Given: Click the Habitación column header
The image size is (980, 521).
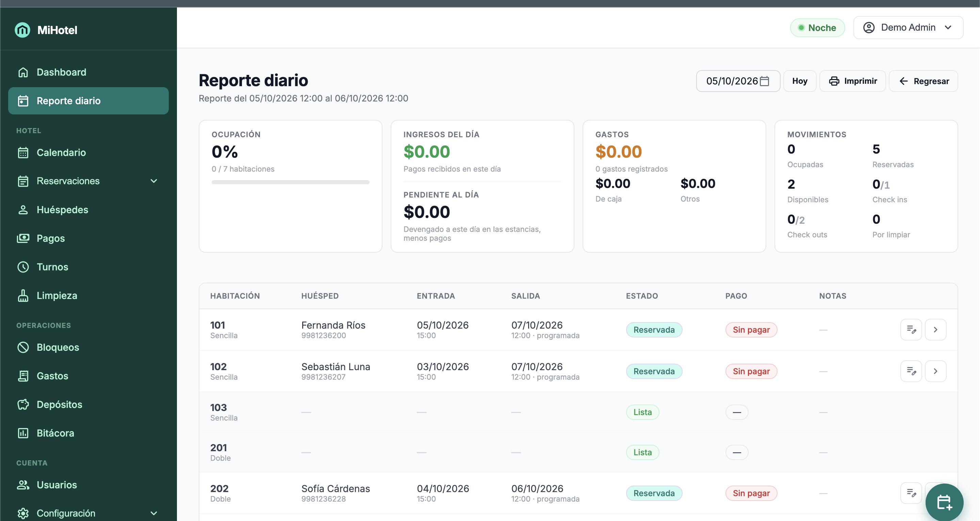Looking at the screenshot, I should [x=235, y=296].
